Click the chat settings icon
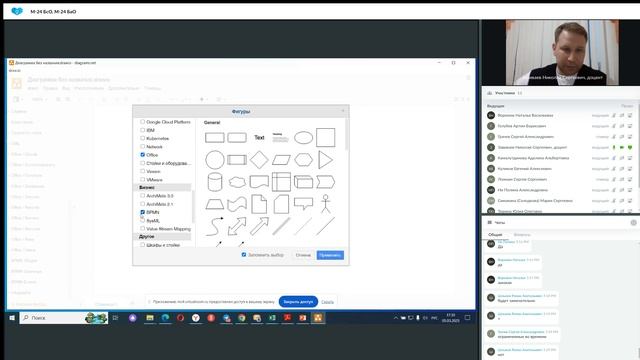This screenshot has height=360, width=640. click(633, 222)
